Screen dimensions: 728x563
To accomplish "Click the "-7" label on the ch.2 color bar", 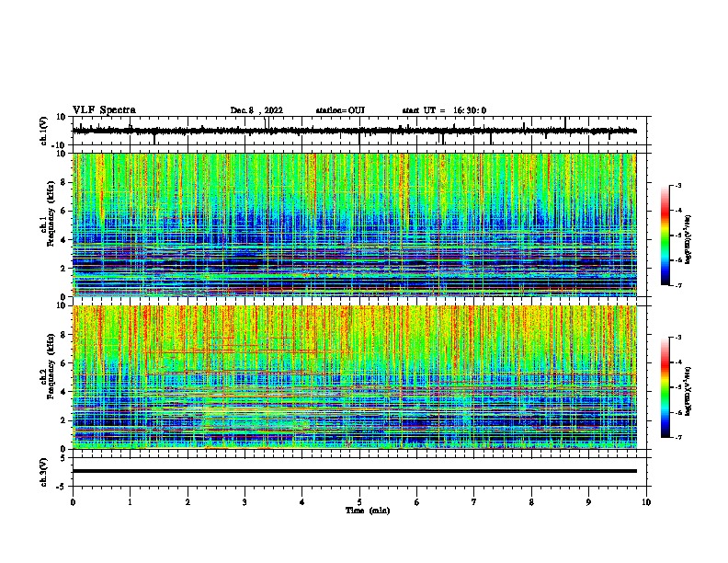I will coord(677,437).
